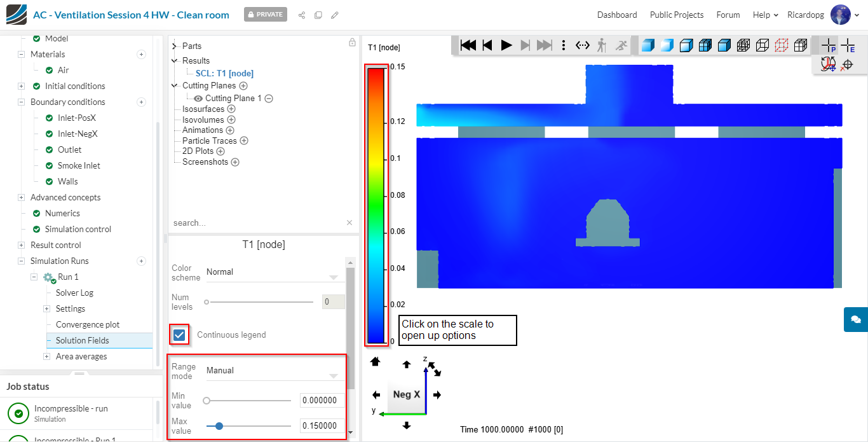
Task: Open the chat support bubble
Action: click(855, 319)
